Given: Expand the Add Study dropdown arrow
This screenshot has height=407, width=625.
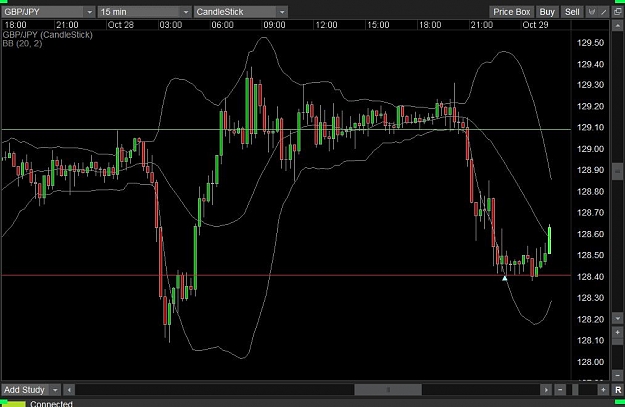Looking at the screenshot, I should click(55, 390).
